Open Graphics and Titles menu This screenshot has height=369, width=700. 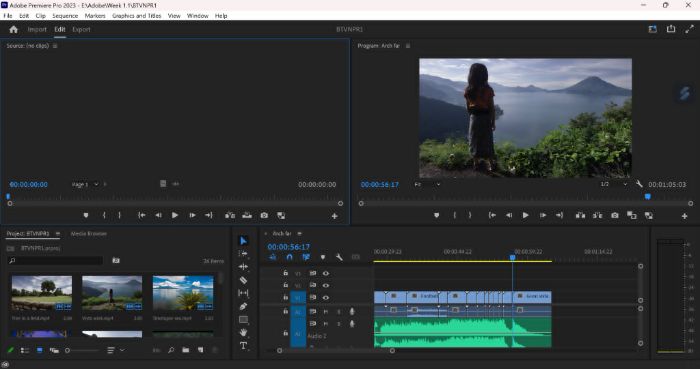point(137,16)
